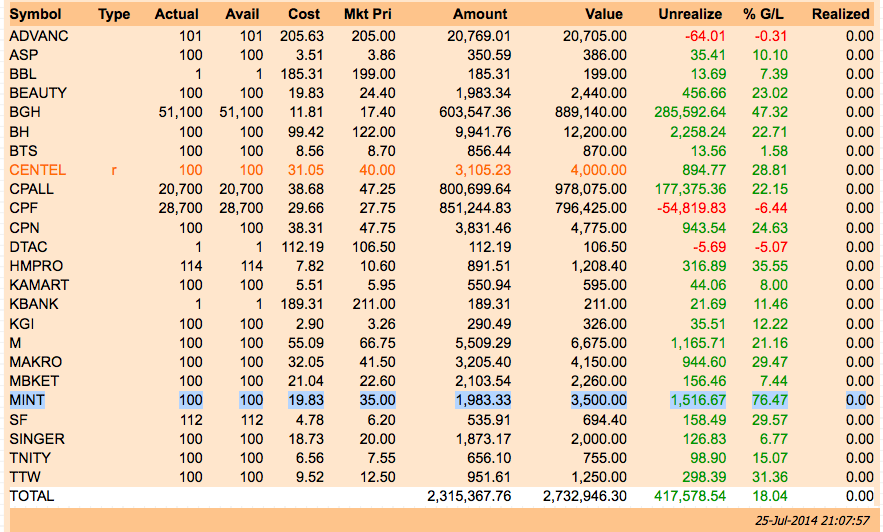Click the TOTAL row label
Viewport: 883px width, 532px height.
tap(32, 497)
